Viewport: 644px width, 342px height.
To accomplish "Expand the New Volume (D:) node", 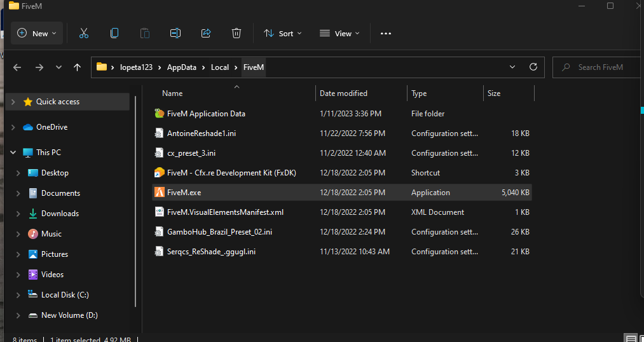I will point(18,315).
